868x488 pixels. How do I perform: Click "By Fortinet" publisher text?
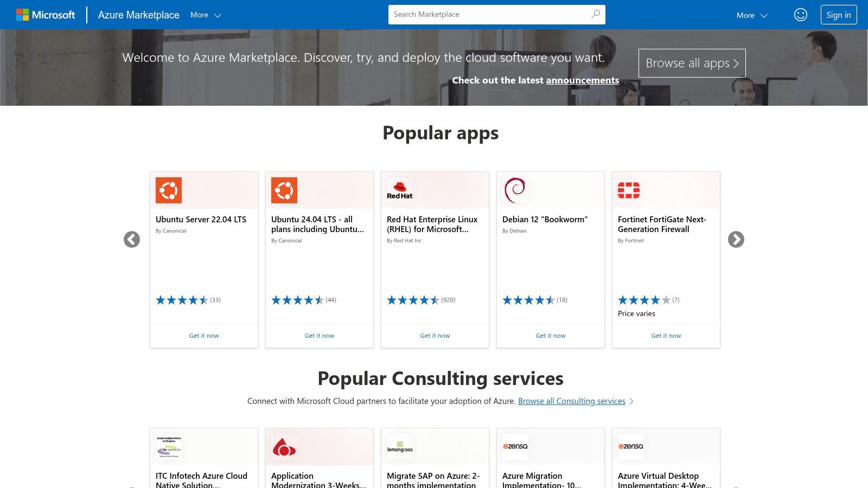[x=631, y=241]
